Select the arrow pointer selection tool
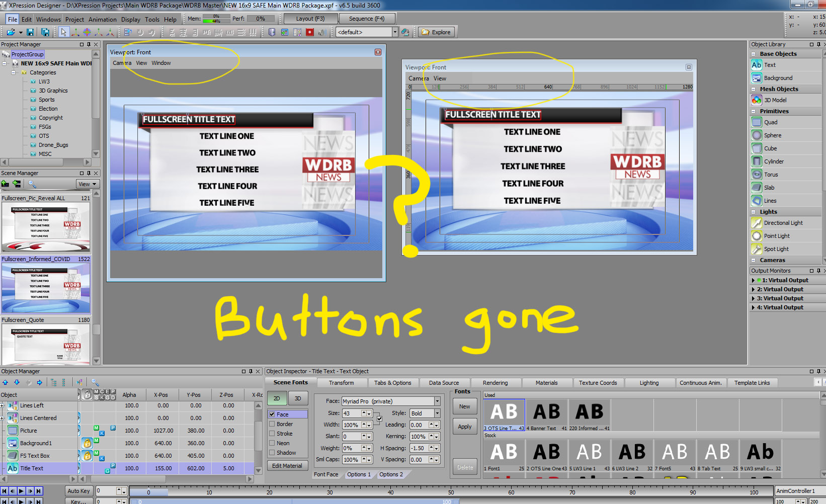This screenshot has width=826, height=504. click(63, 32)
